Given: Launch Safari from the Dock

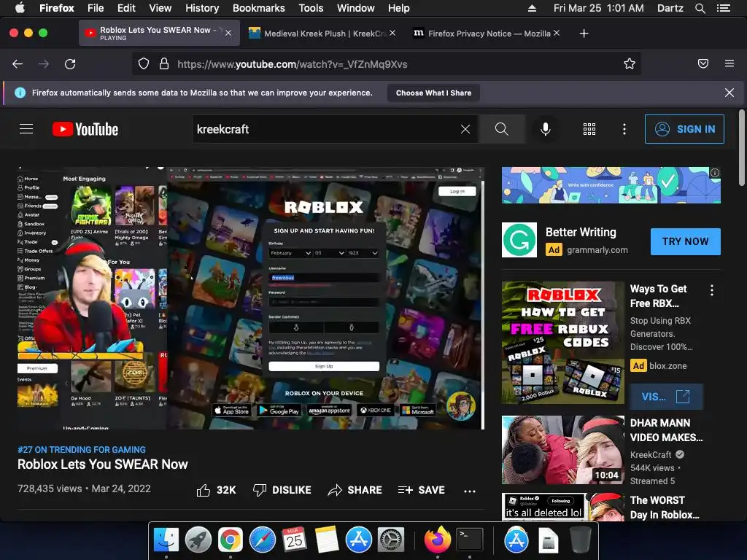Looking at the screenshot, I should (263, 540).
